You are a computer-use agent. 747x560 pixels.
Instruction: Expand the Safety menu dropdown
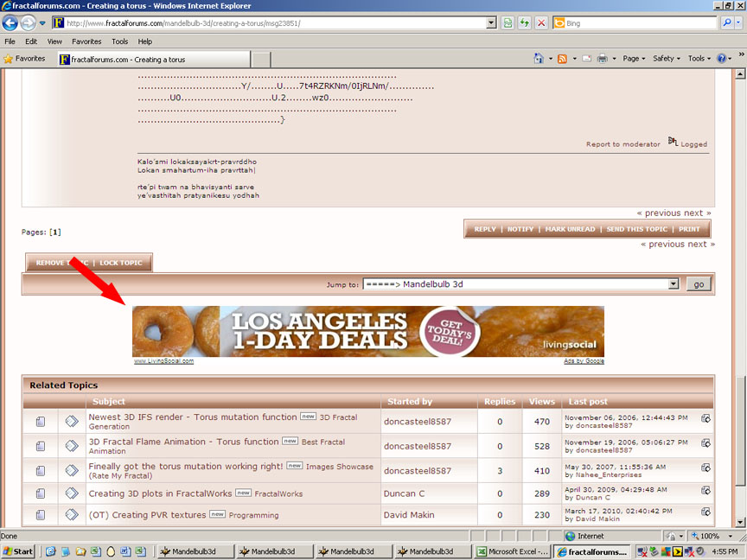pyautogui.click(x=667, y=59)
